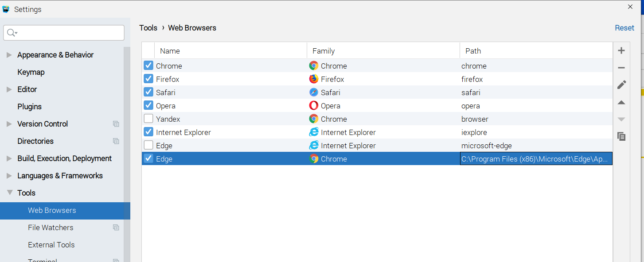The height and width of the screenshot is (262, 644).
Task: Enable the Yandex browser checkbox
Action: pyautogui.click(x=148, y=119)
